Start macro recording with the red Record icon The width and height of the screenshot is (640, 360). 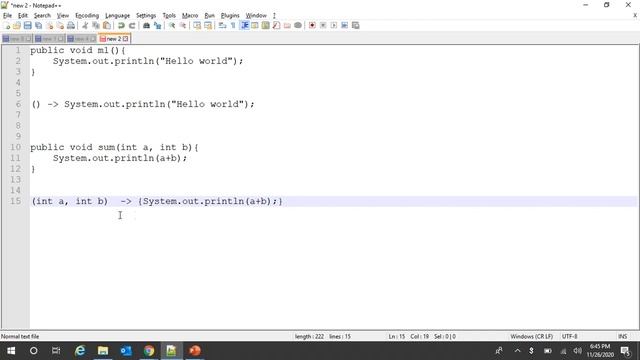[312, 26]
